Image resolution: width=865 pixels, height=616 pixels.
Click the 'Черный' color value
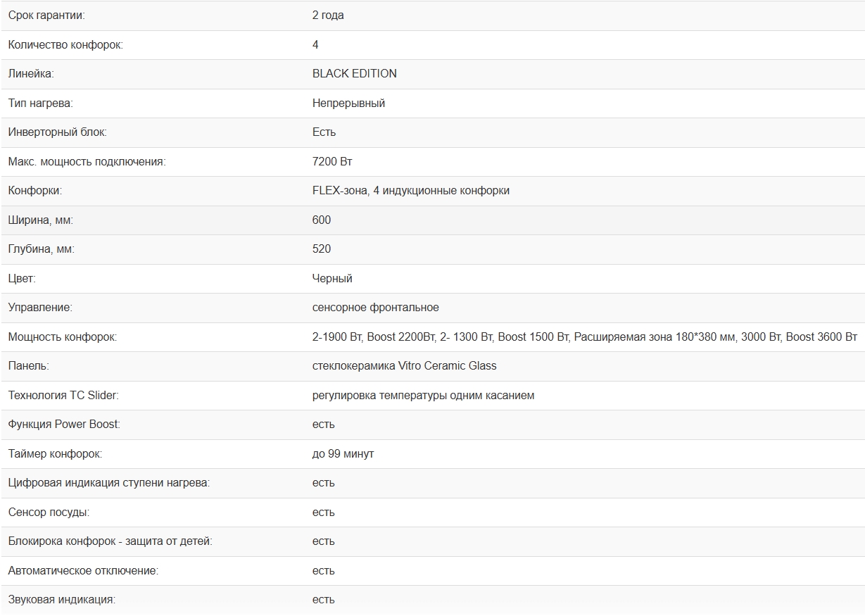point(332,279)
